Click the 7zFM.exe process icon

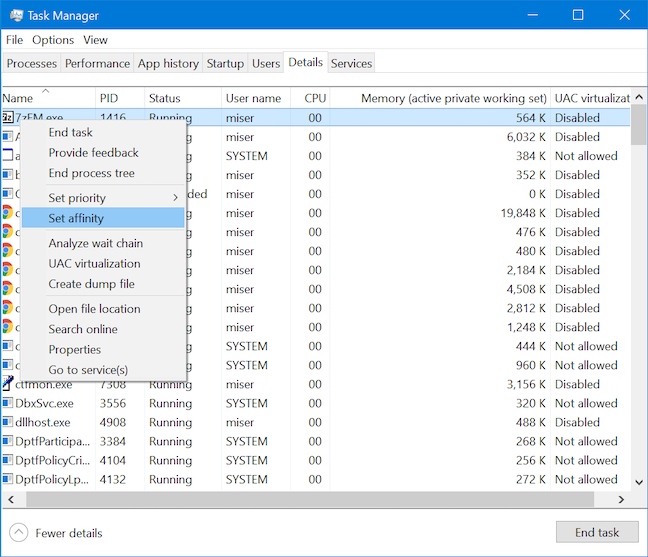coord(8,118)
